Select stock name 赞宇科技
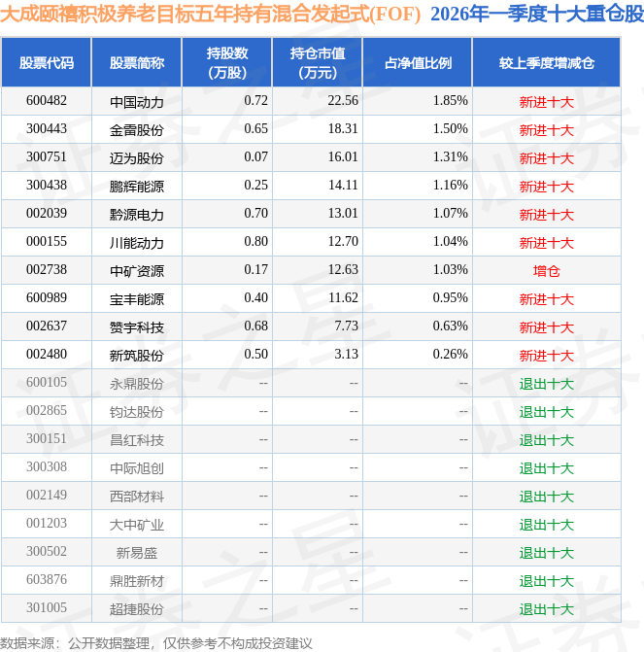 click(136, 327)
